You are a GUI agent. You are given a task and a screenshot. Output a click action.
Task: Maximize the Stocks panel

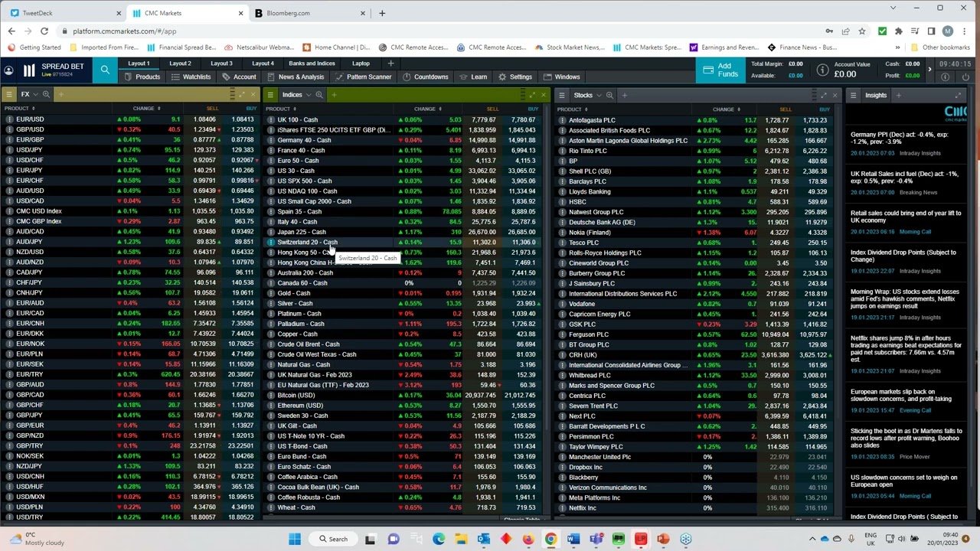pos(823,95)
